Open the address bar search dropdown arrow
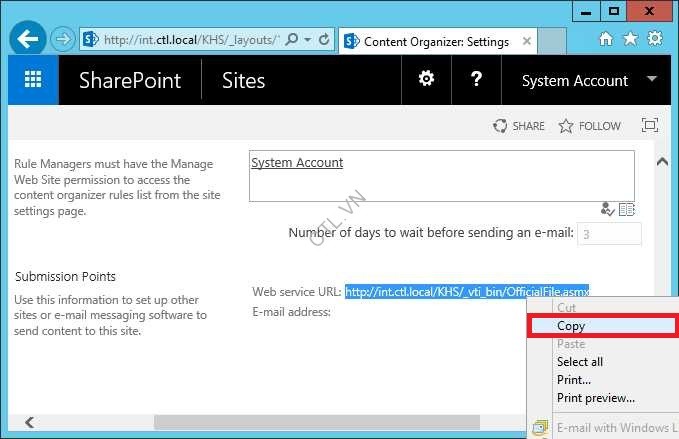679x439 pixels. click(307, 40)
